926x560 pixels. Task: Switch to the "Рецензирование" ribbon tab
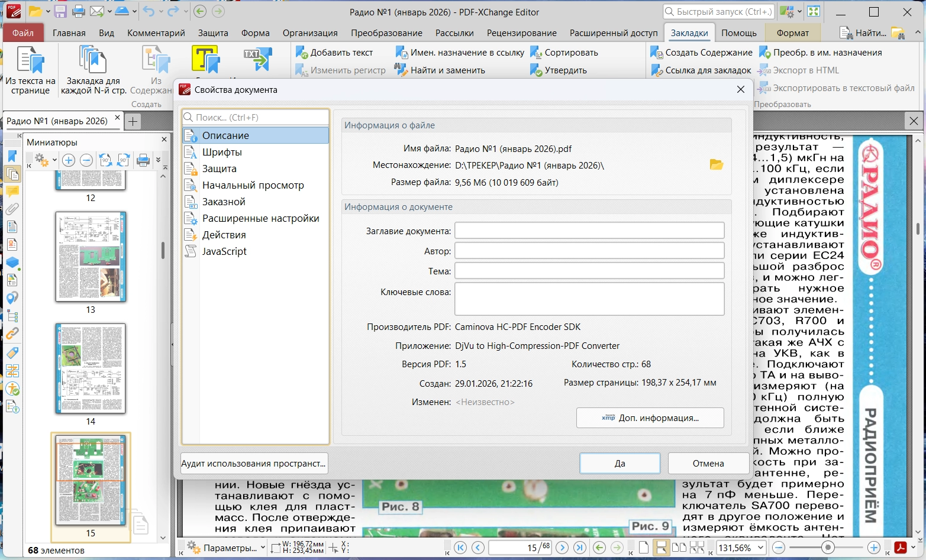[x=522, y=33]
